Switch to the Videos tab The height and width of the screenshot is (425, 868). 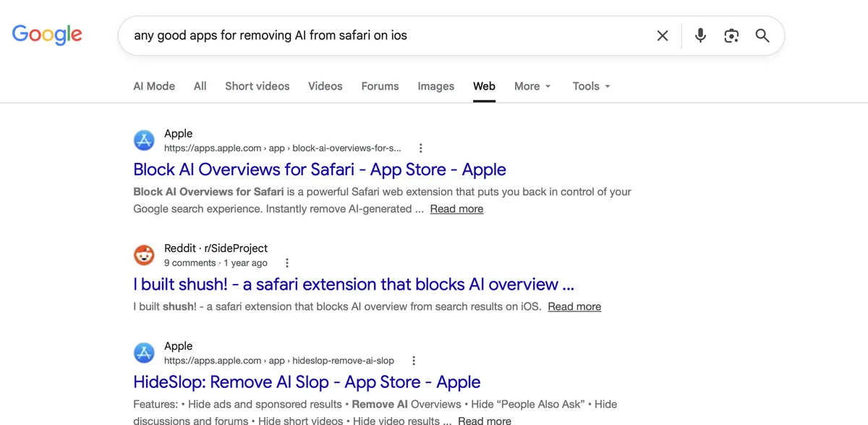pyautogui.click(x=325, y=86)
